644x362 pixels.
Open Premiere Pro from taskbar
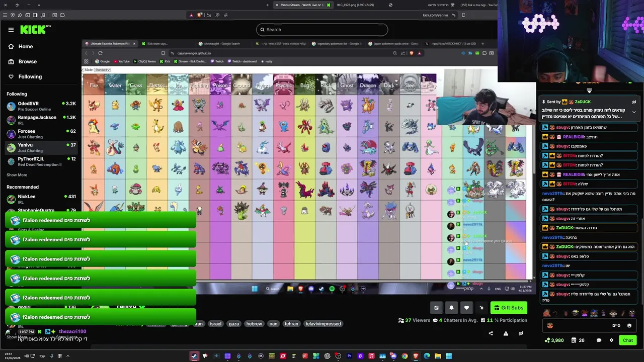(x=349, y=356)
